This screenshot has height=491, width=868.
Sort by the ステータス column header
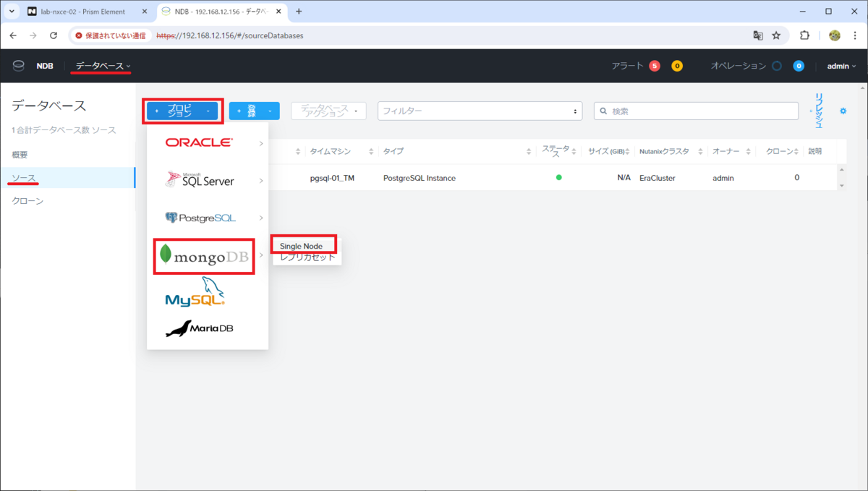point(556,151)
